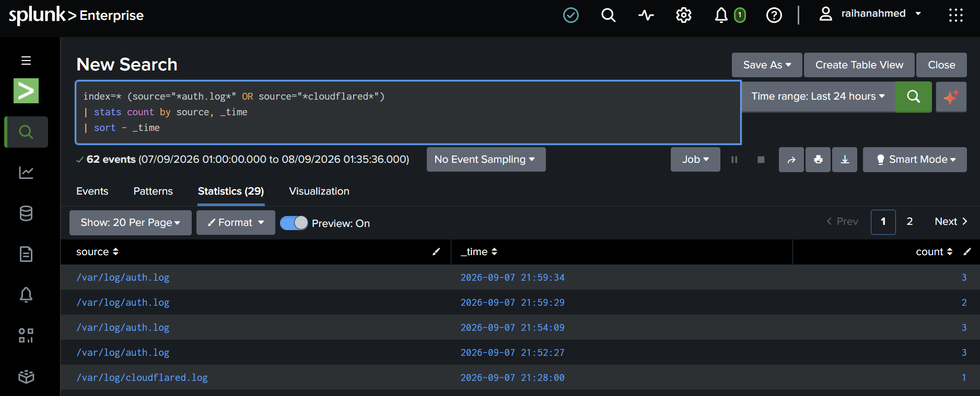Open the hamburger menu in the sidebar
The image size is (980, 396).
tap(26, 61)
